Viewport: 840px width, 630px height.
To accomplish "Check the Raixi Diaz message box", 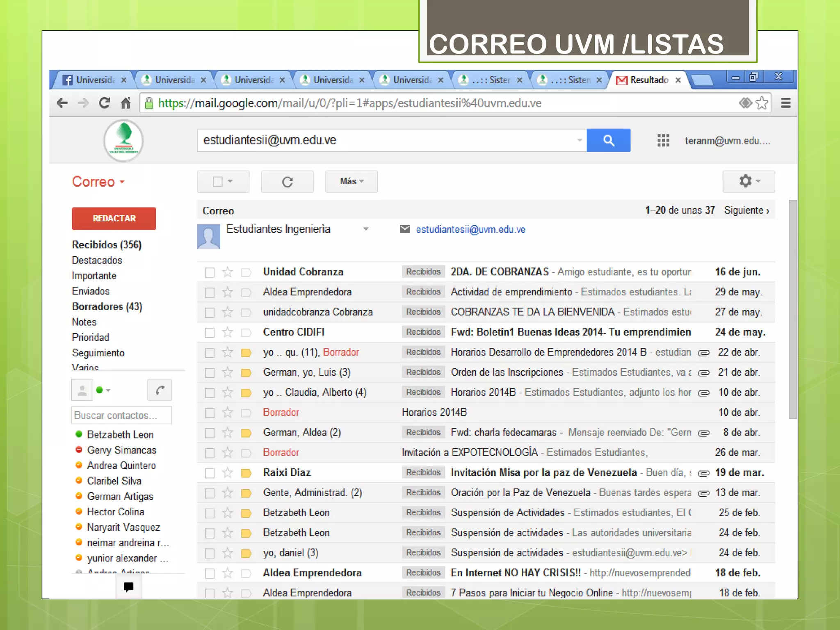I will 210,473.
